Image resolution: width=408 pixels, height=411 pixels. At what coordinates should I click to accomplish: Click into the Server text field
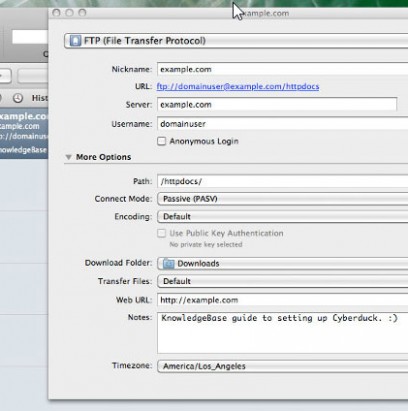(277, 105)
